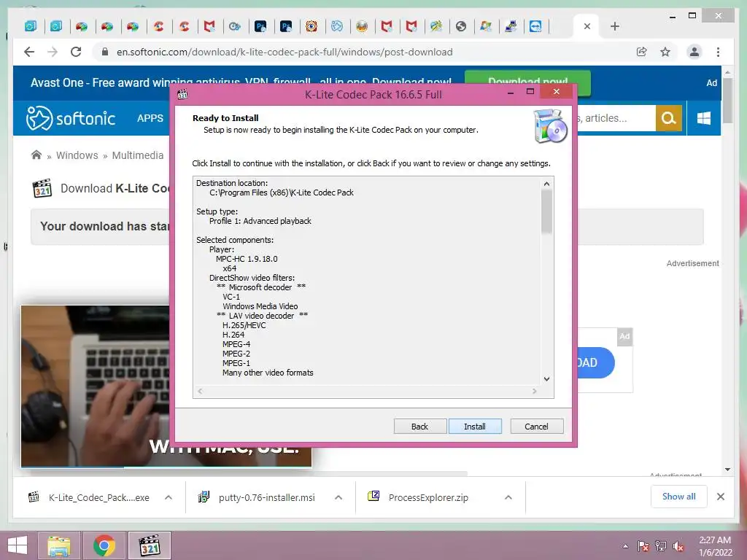Expand options for ProcessExplorer.zip

508,497
